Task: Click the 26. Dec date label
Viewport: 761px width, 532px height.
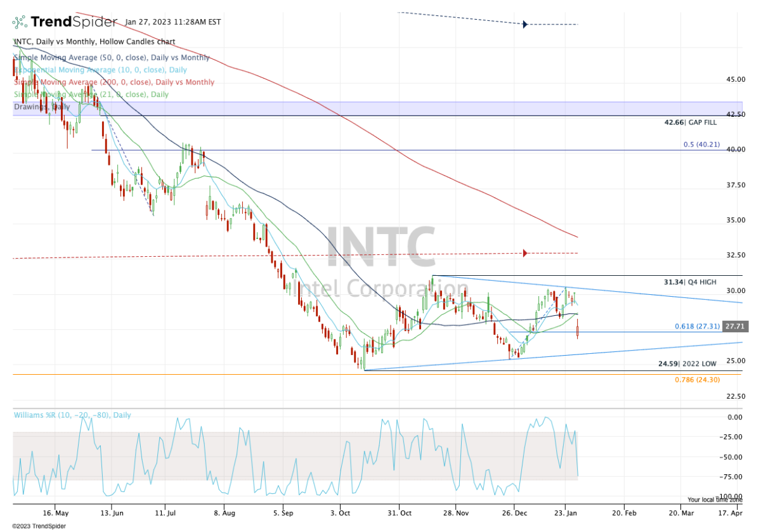Action: (x=516, y=513)
